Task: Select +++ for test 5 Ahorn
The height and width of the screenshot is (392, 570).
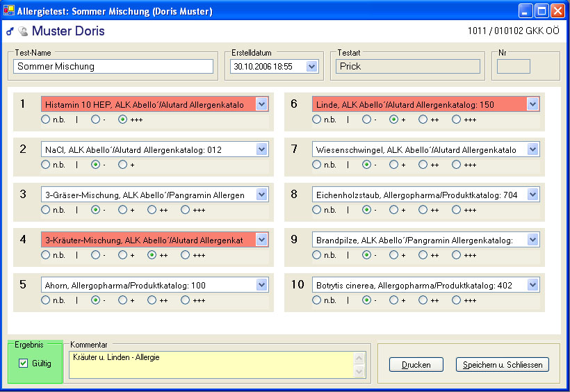Action: click(186, 300)
